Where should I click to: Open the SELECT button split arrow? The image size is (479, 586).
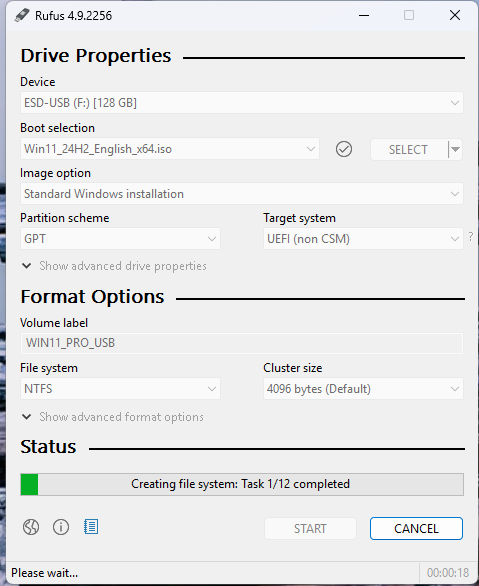pos(455,149)
